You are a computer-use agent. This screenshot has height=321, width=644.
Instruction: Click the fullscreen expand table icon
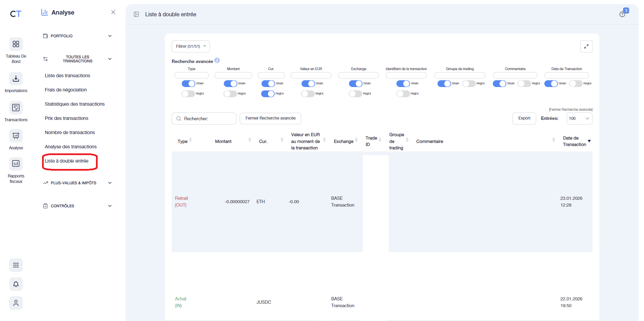pyautogui.click(x=586, y=46)
